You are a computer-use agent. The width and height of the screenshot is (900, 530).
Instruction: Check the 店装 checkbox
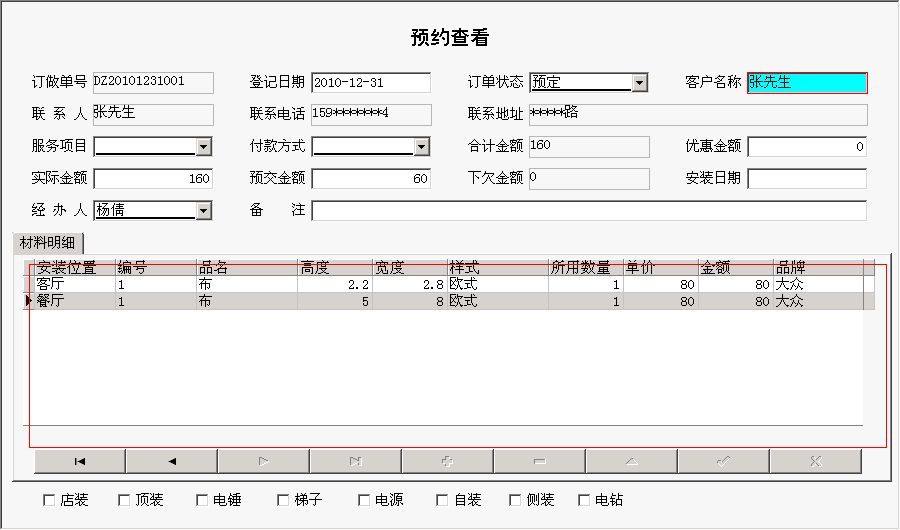pyautogui.click(x=49, y=500)
